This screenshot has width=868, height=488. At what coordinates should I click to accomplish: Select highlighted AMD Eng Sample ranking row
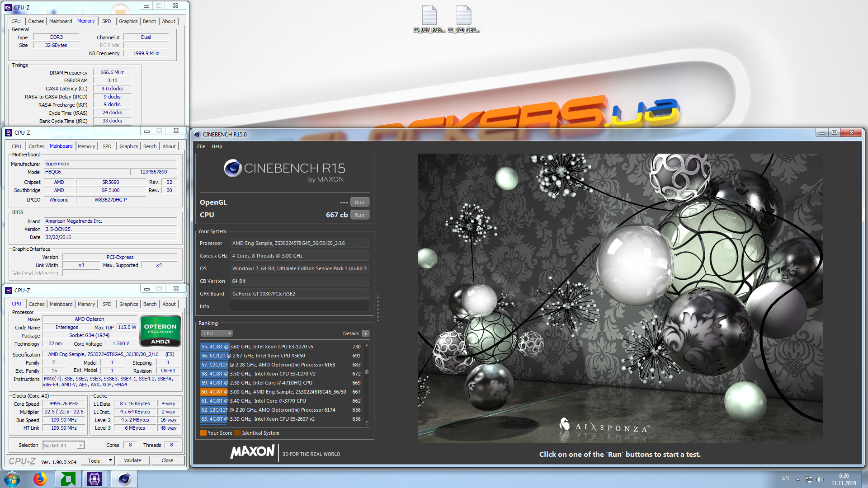(x=281, y=392)
